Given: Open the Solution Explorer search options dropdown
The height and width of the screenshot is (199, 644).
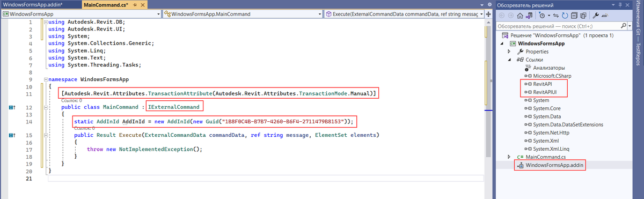Looking at the screenshot, I should pyautogui.click(x=630, y=26).
